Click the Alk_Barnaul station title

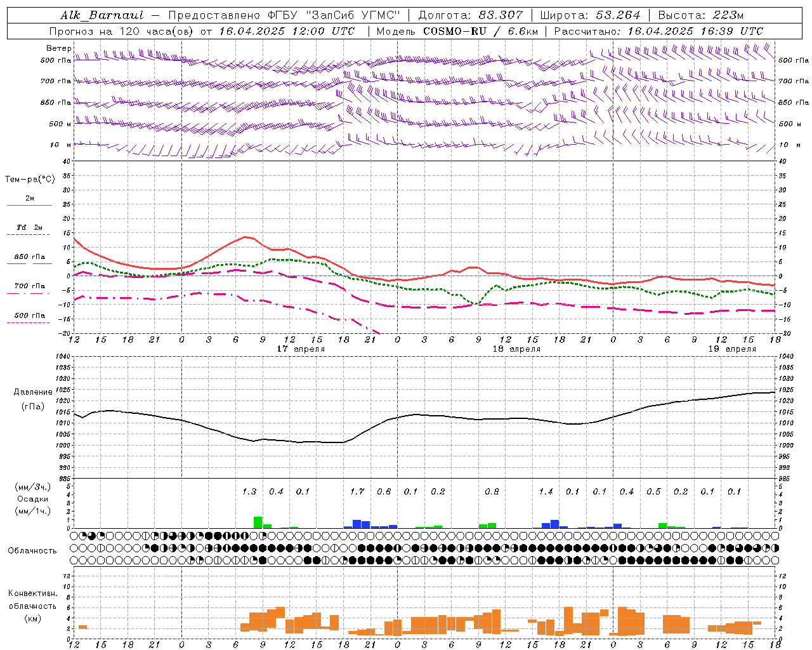tap(102, 15)
